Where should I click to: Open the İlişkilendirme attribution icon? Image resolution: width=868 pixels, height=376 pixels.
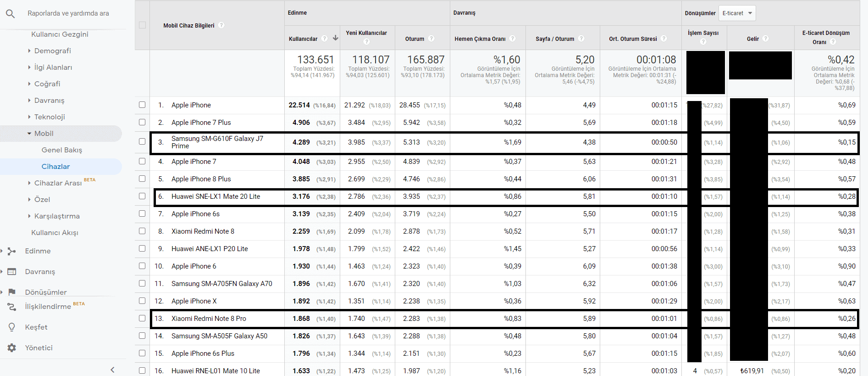[x=12, y=307]
